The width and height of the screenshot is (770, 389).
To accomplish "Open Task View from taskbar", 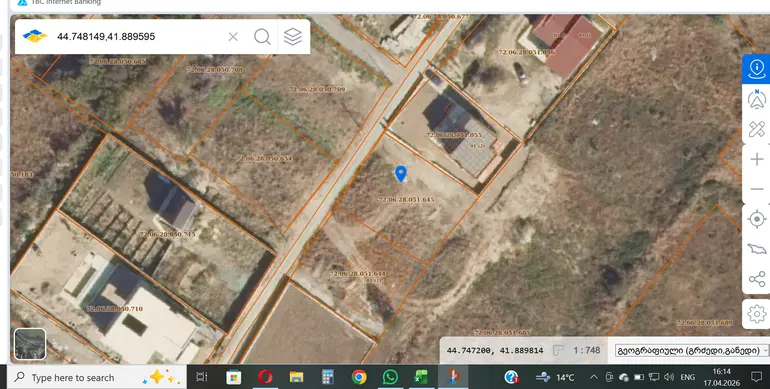I will [202, 377].
